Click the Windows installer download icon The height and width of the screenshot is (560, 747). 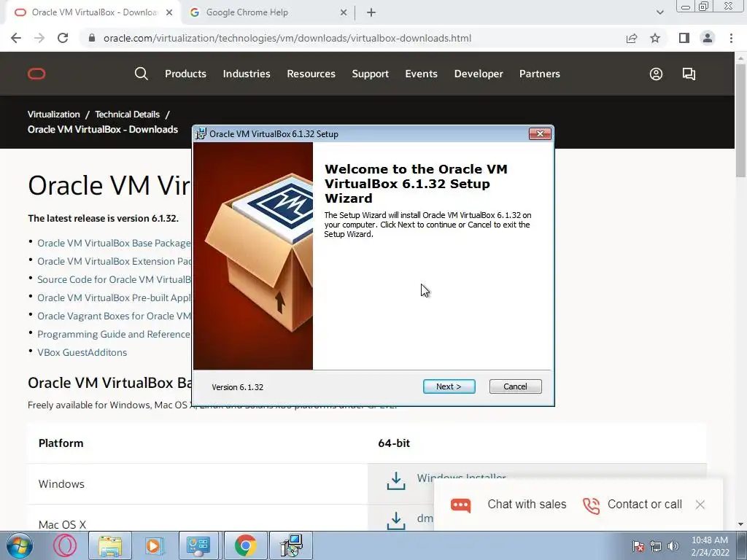(396, 481)
